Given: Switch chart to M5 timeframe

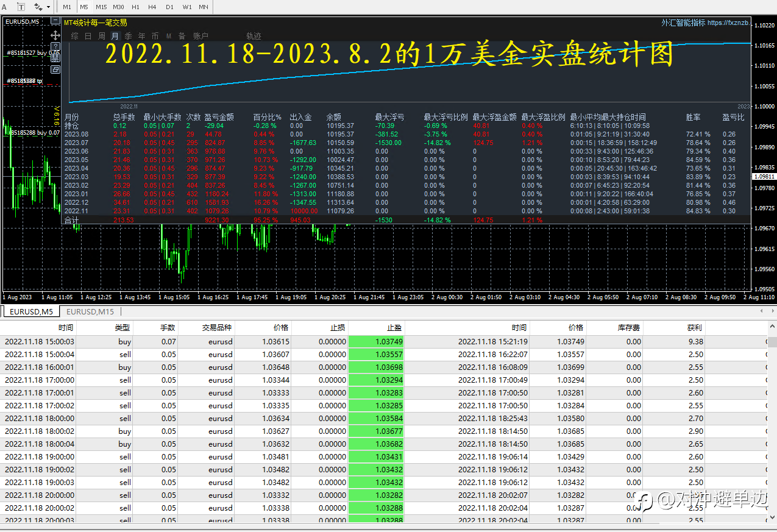Looking at the screenshot, I should click(83, 7).
